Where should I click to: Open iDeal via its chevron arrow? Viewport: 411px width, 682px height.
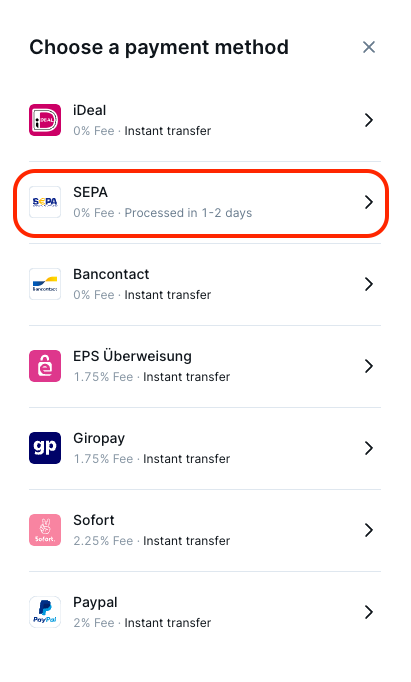[x=369, y=120]
